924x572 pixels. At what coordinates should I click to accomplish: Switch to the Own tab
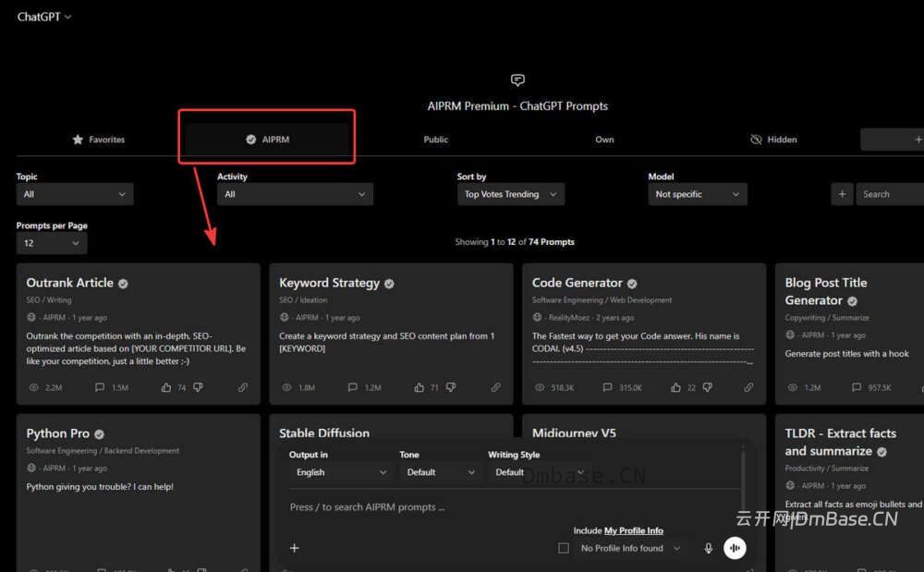point(604,140)
